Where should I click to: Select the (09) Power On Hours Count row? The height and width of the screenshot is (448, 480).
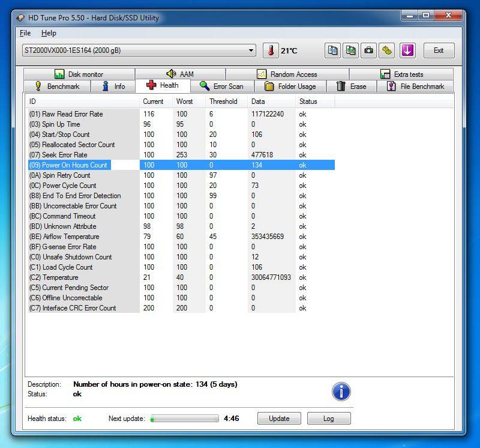[x=181, y=165]
